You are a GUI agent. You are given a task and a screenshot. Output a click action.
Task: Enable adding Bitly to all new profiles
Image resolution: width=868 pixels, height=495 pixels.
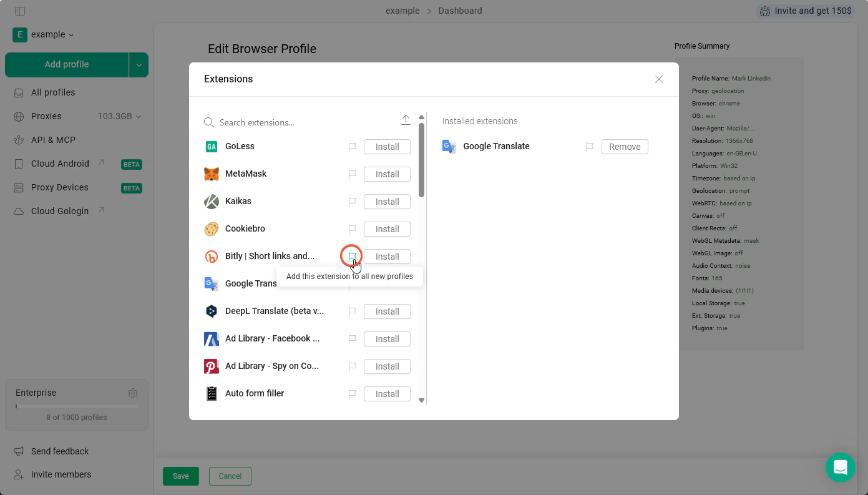tap(353, 256)
